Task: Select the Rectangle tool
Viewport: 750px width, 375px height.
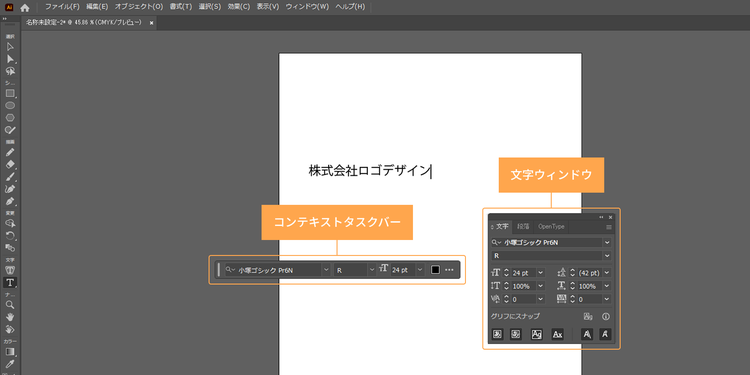Action: click(x=10, y=94)
